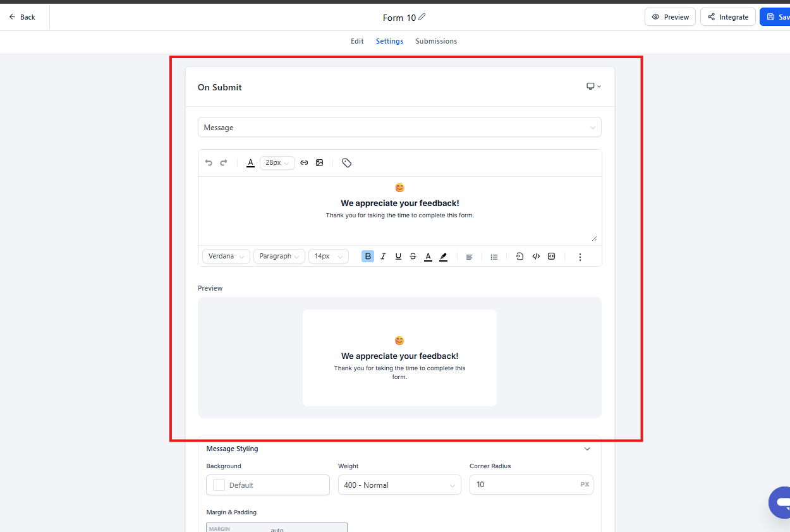The height and width of the screenshot is (532, 790).
Task: Toggle bold formatting off
Action: coord(368,257)
